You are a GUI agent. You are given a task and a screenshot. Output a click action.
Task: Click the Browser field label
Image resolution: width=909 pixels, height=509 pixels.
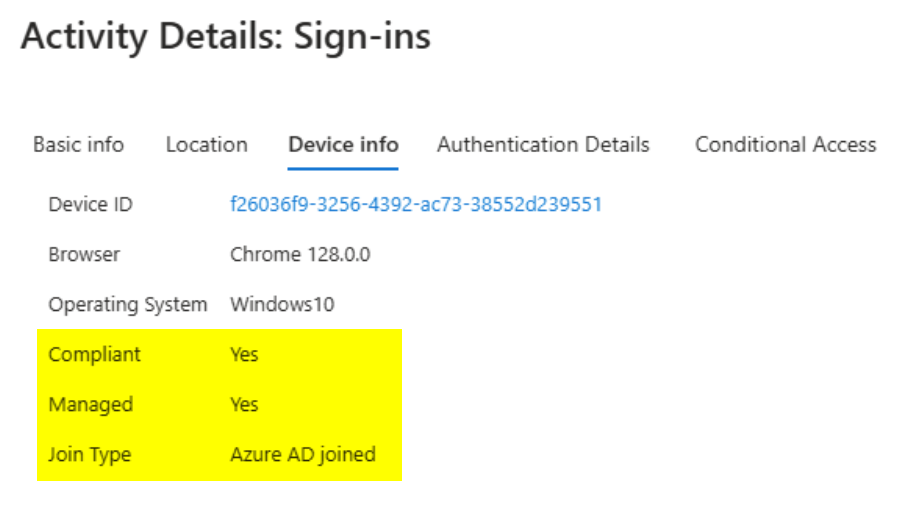(84, 254)
